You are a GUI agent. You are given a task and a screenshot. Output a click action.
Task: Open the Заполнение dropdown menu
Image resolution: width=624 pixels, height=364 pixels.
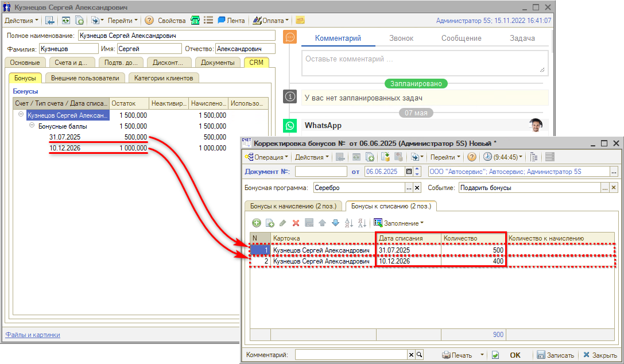399,223
